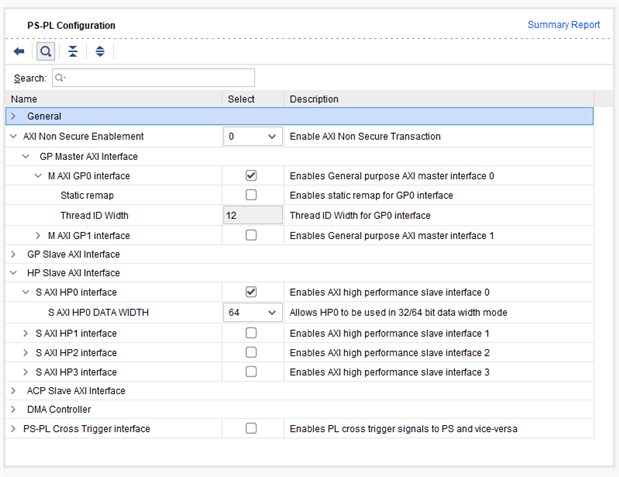Viewport: 619px width, 477px height.
Task: Click the Thread ID Width value field
Action: (x=252, y=215)
